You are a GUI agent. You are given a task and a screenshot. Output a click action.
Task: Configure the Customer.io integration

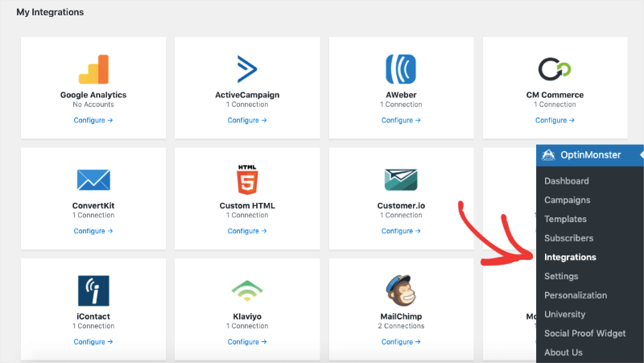pos(401,231)
